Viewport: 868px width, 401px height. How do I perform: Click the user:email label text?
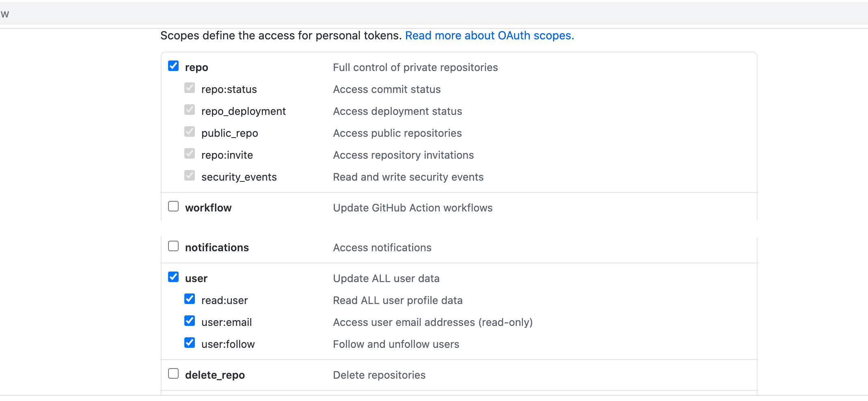tap(226, 322)
